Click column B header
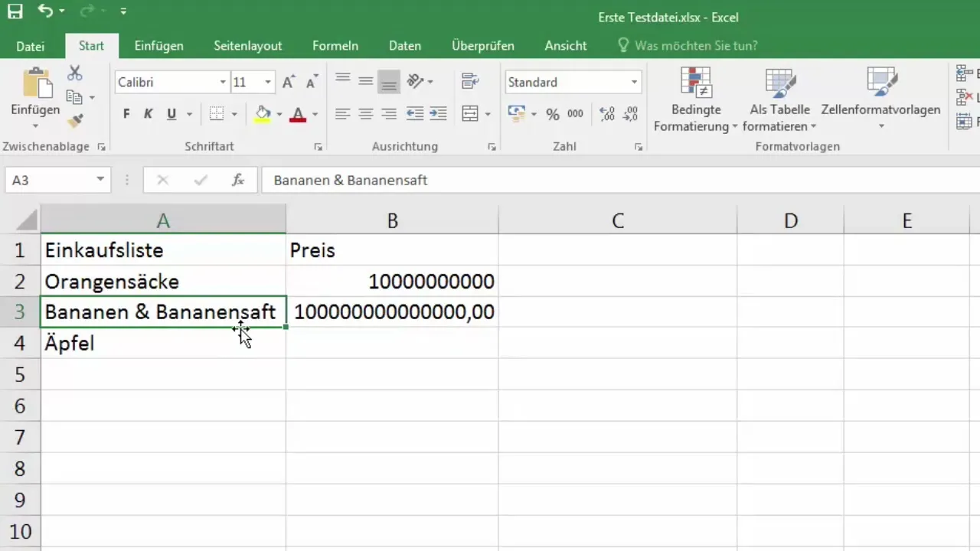The height and width of the screenshot is (551, 980). pos(392,221)
